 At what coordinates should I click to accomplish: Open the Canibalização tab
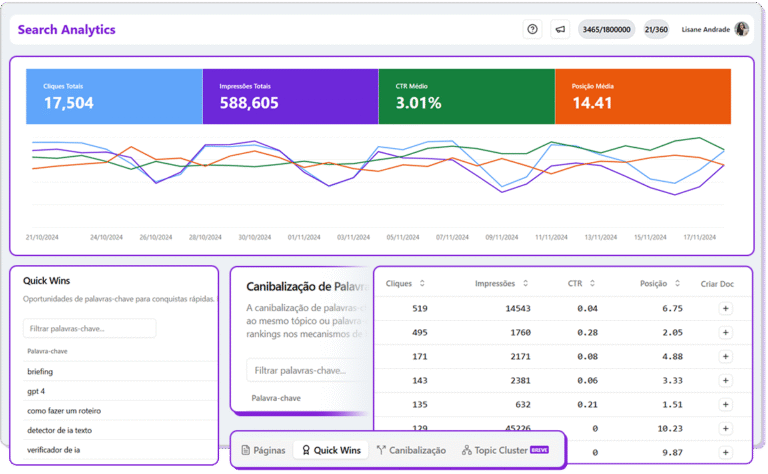411,450
